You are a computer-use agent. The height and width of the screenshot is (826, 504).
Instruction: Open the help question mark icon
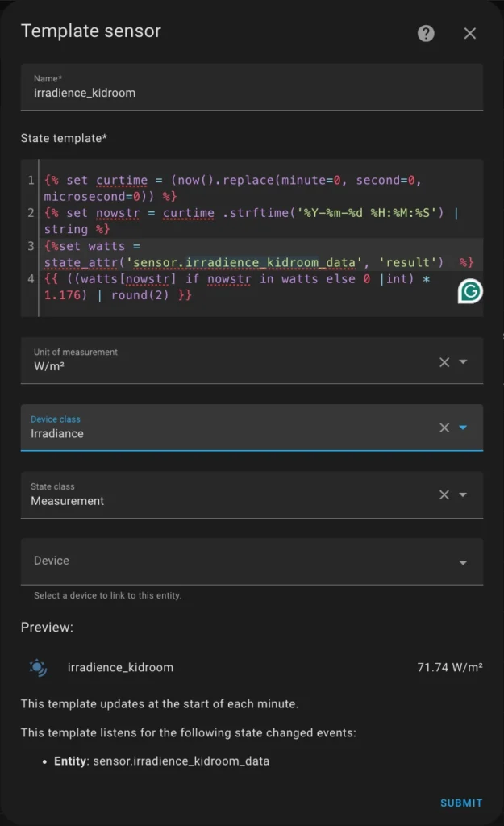pyautogui.click(x=426, y=33)
